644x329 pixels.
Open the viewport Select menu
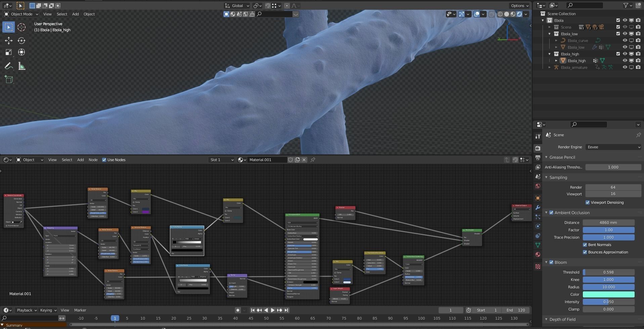pos(62,14)
